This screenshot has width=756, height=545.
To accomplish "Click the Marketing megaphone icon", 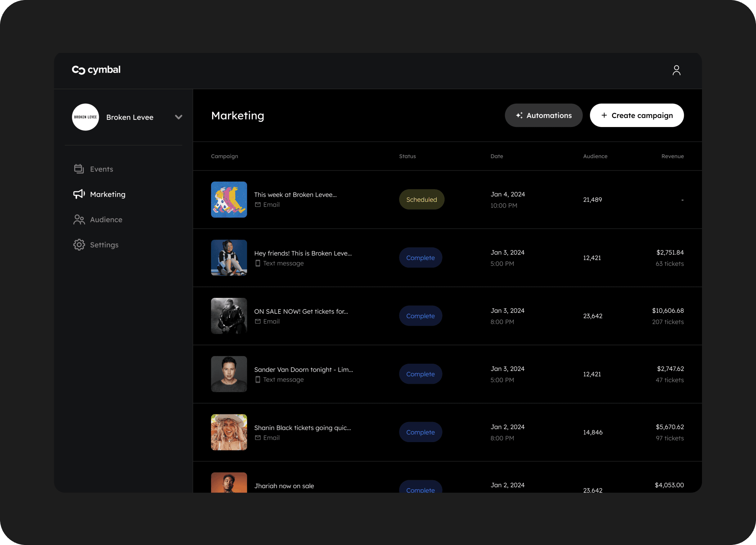I will (x=79, y=194).
